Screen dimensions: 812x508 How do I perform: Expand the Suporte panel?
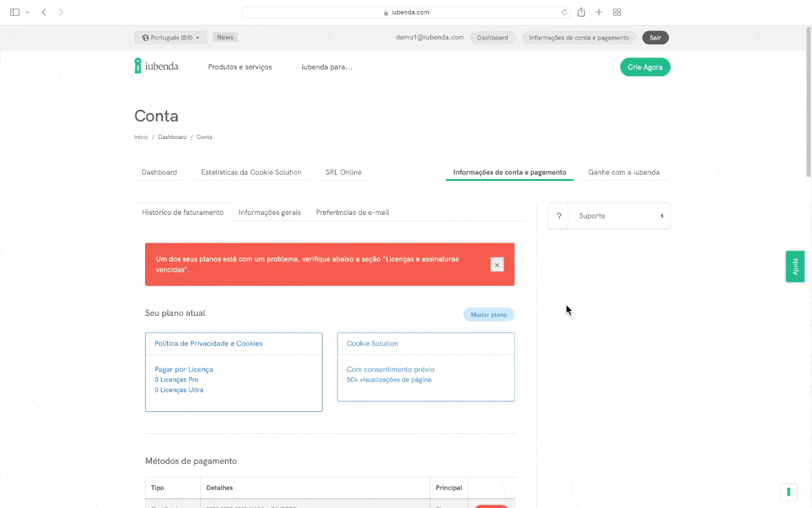click(609, 216)
